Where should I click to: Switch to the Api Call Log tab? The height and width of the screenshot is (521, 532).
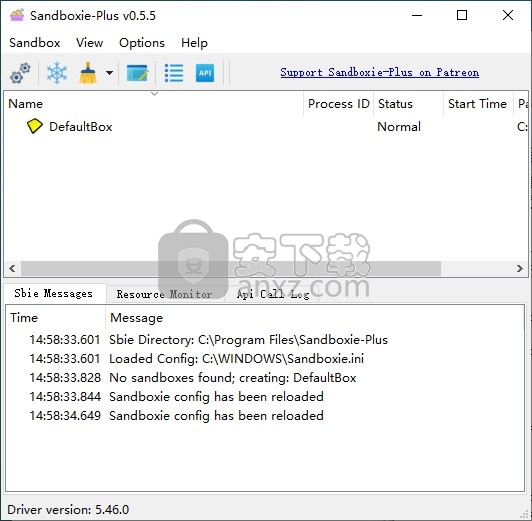point(273,294)
